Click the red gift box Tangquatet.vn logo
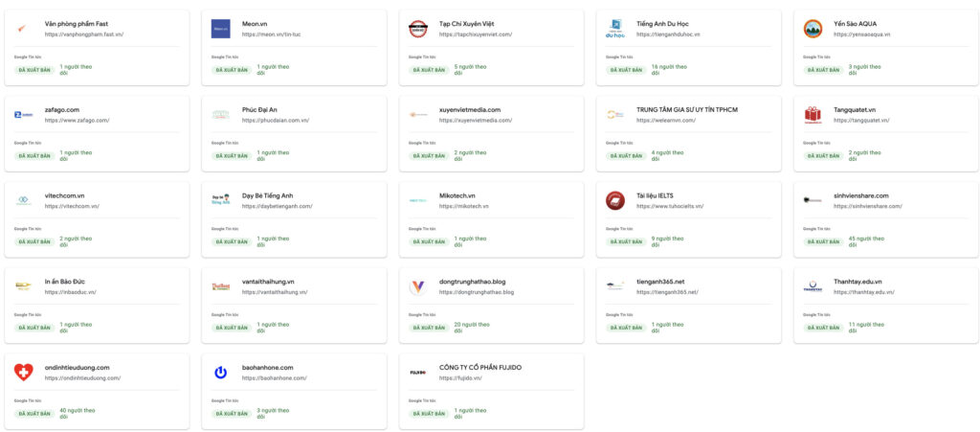The height and width of the screenshot is (432, 980). (813, 115)
